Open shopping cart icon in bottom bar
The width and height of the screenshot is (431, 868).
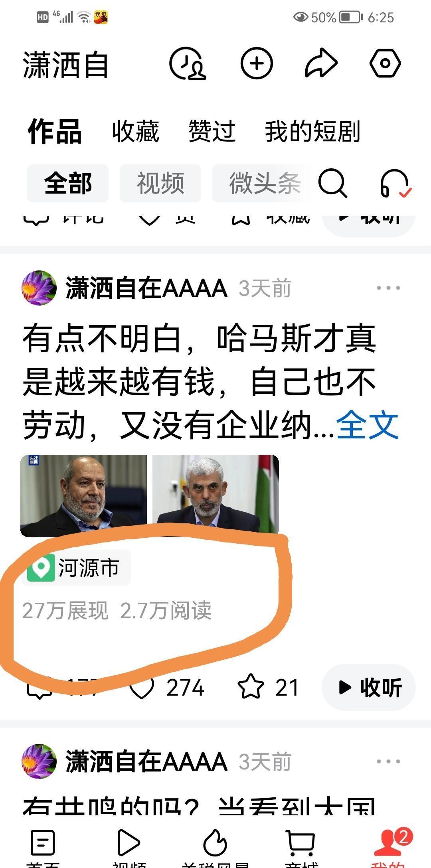[301, 843]
